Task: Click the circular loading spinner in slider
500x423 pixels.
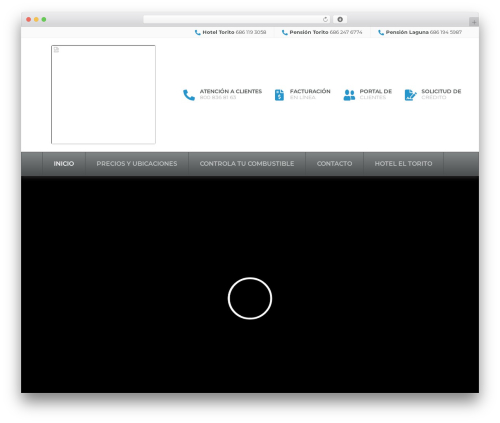Action: (x=250, y=298)
